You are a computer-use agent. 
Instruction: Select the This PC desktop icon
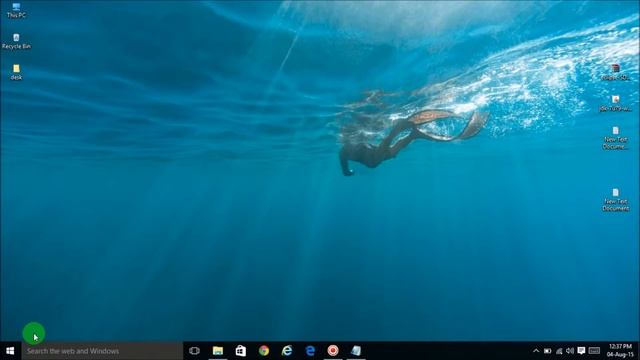[x=16, y=10]
